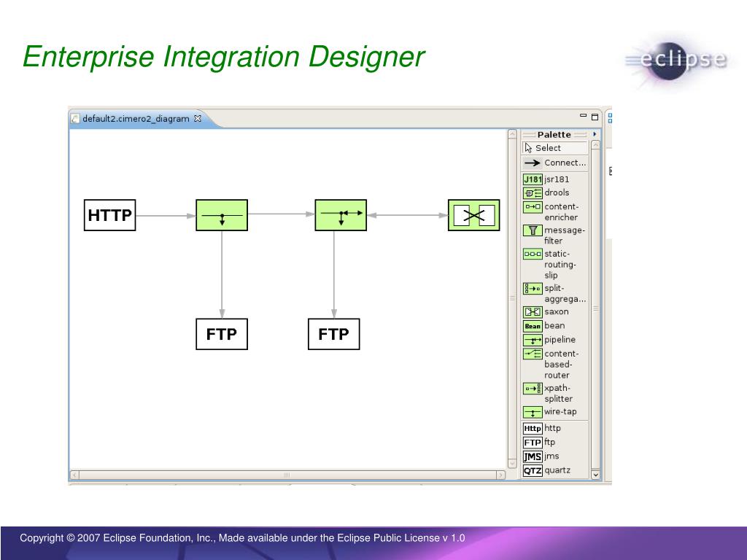Click the horizontal scrollbar left arrow

75,475
